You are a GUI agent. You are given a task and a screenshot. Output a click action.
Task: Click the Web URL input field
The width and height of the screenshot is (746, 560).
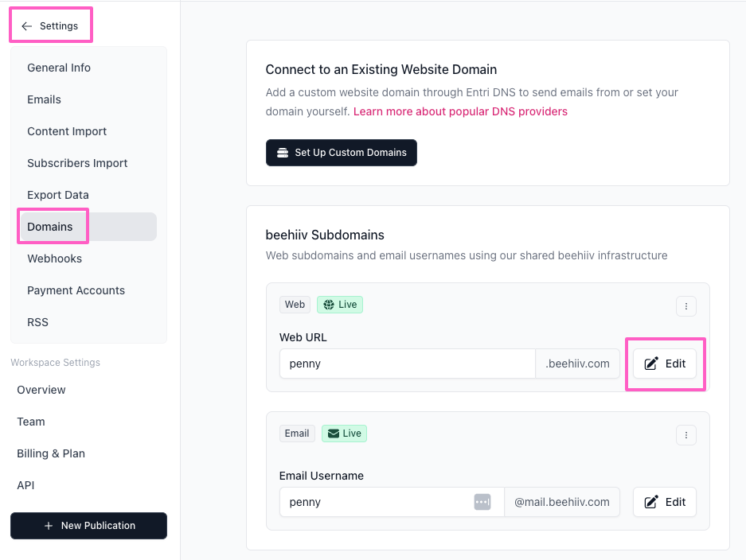point(406,364)
